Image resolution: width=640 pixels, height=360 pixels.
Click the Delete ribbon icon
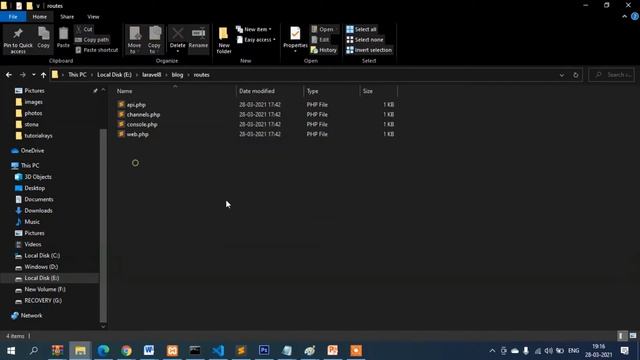pyautogui.click(x=178, y=40)
